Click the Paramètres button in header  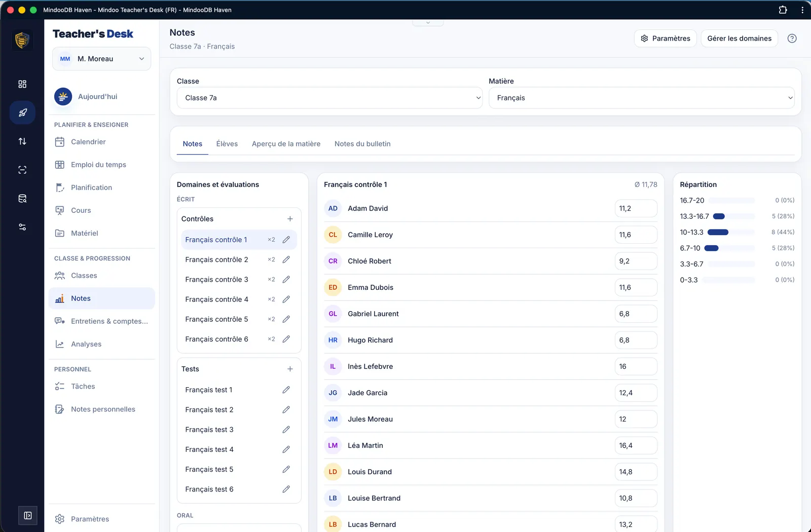coord(666,39)
